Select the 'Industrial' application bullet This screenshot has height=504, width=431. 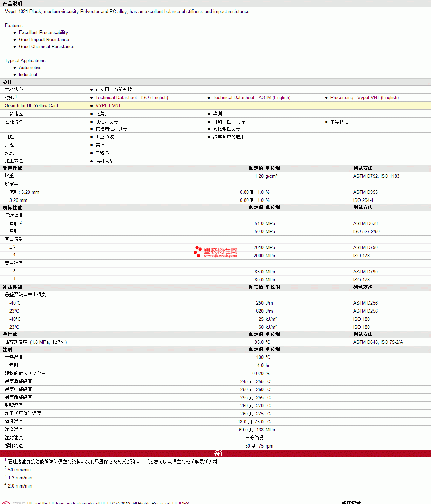pos(28,75)
